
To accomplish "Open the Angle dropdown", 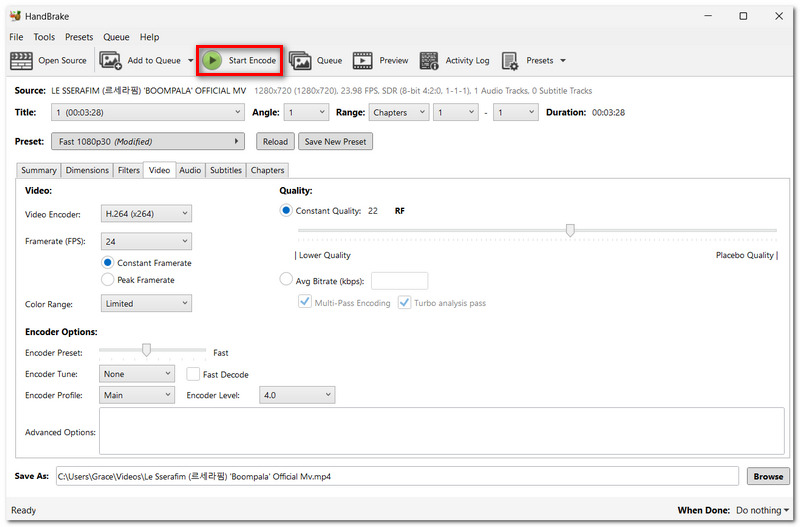I will (x=306, y=112).
